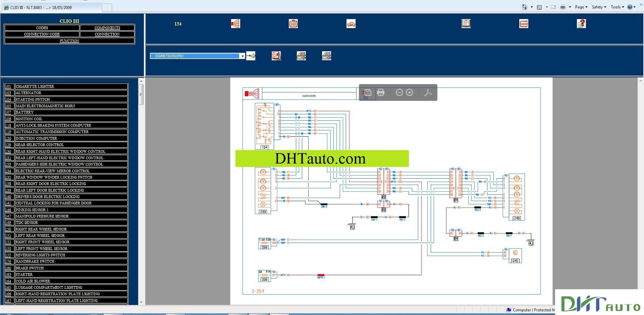Select STARTING SWITCH entry

[71, 99]
